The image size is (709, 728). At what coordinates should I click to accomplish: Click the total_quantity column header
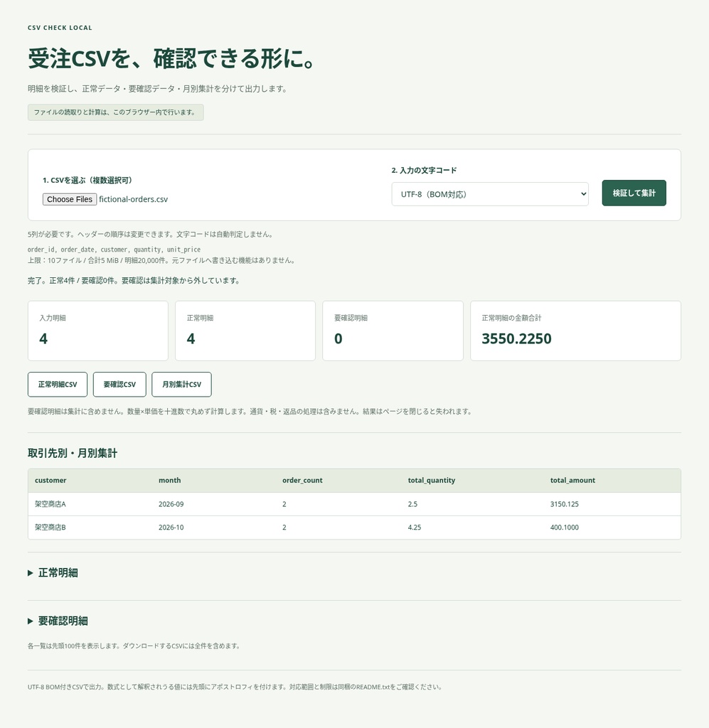tap(432, 480)
